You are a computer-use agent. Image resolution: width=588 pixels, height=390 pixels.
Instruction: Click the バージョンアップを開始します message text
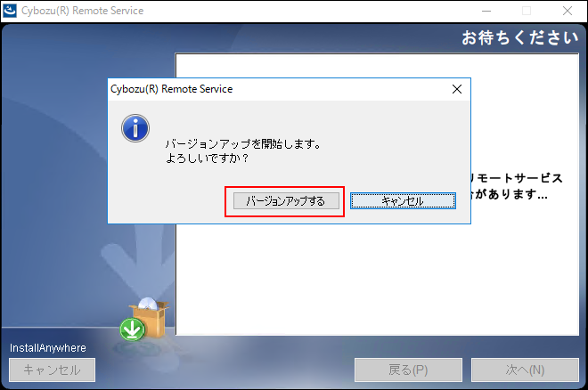243,144
